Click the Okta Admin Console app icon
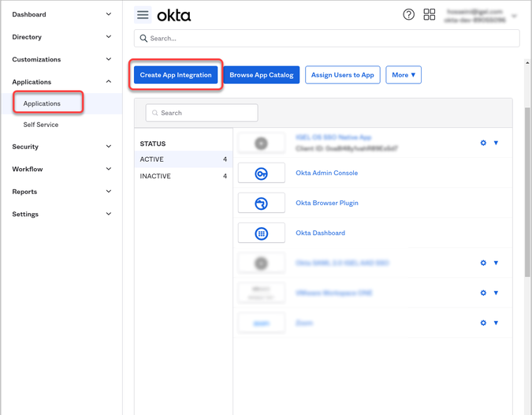Screen dimensions: 532x415 pyautogui.click(x=261, y=174)
